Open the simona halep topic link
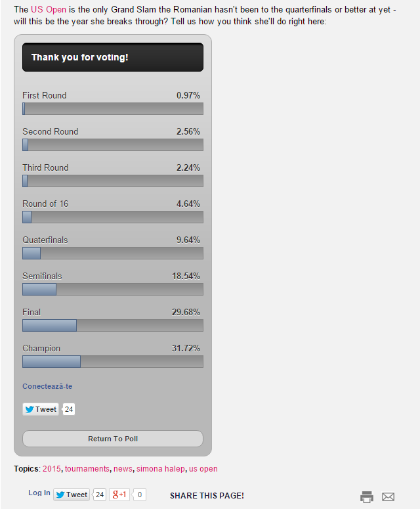420x509 pixels. pos(161,469)
